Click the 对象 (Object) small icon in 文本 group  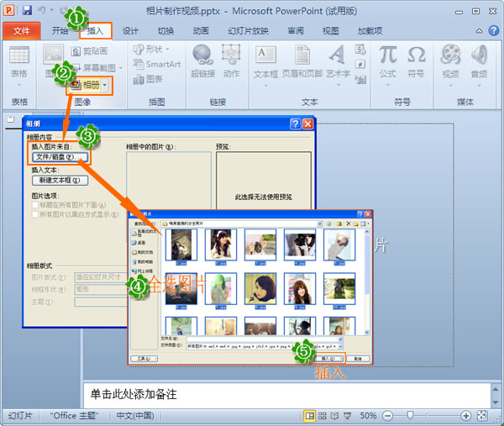tap(360, 79)
